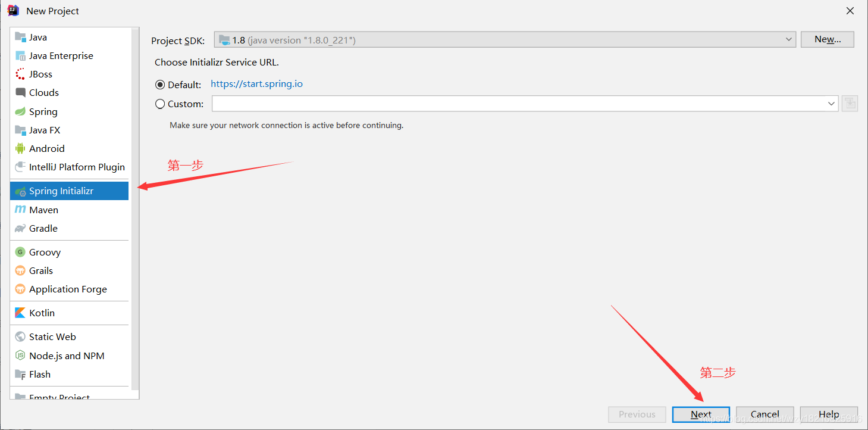The width and height of the screenshot is (868, 430).
Task: Click the Next button
Action: (x=701, y=415)
